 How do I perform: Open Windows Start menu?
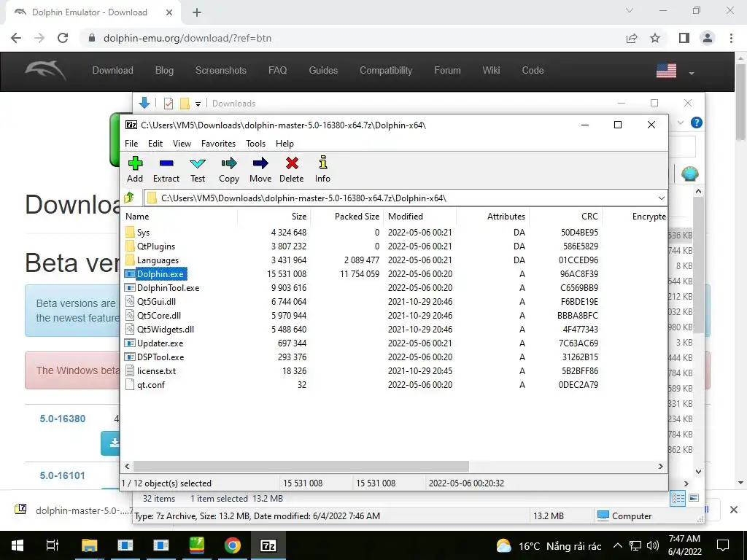pos(18,545)
